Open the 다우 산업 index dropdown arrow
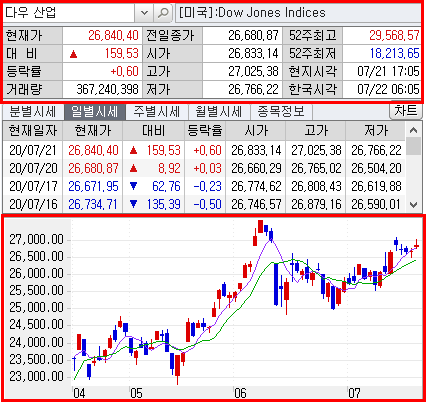Image resolution: width=426 pixels, height=402 pixels. [144, 13]
